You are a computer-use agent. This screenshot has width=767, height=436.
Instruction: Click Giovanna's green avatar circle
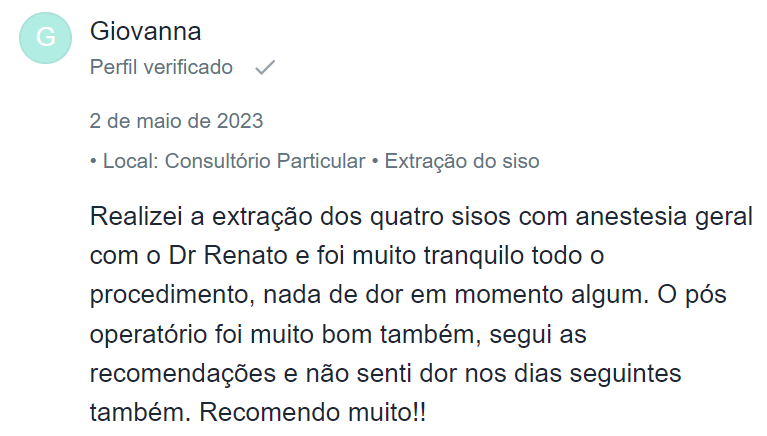(45, 38)
